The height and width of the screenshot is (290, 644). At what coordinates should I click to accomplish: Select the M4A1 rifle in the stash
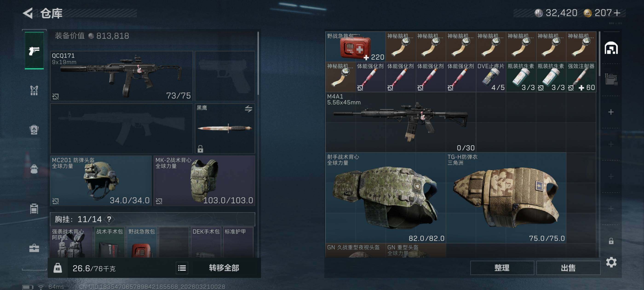pos(400,122)
